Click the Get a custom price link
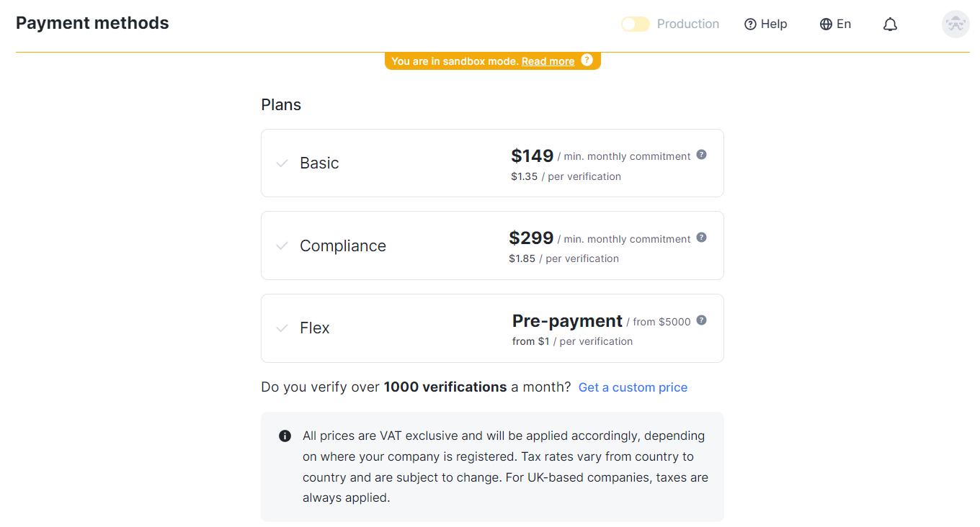Viewport: 980px width, 527px height. coord(633,387)
